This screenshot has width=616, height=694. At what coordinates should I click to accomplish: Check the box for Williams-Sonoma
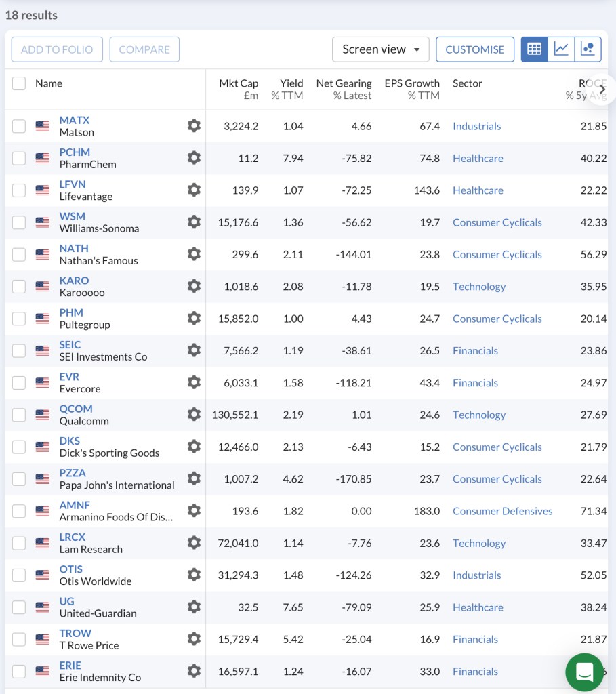tap(19, 222)
